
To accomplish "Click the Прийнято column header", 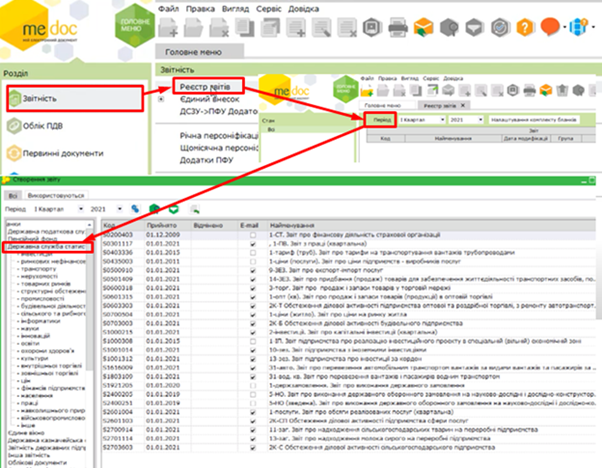I will (x=162, y=225).
